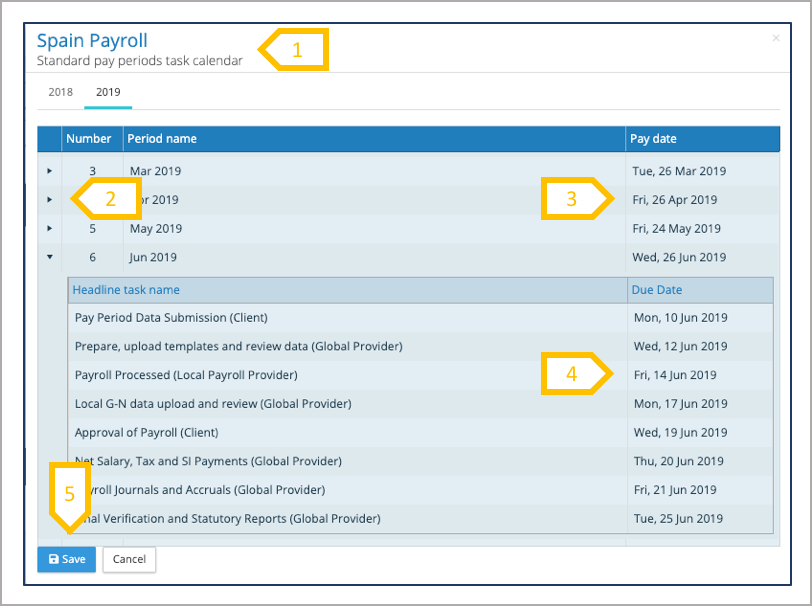Click the Cancel button
This screenshot has height=606, width=812.
[129, 560]
